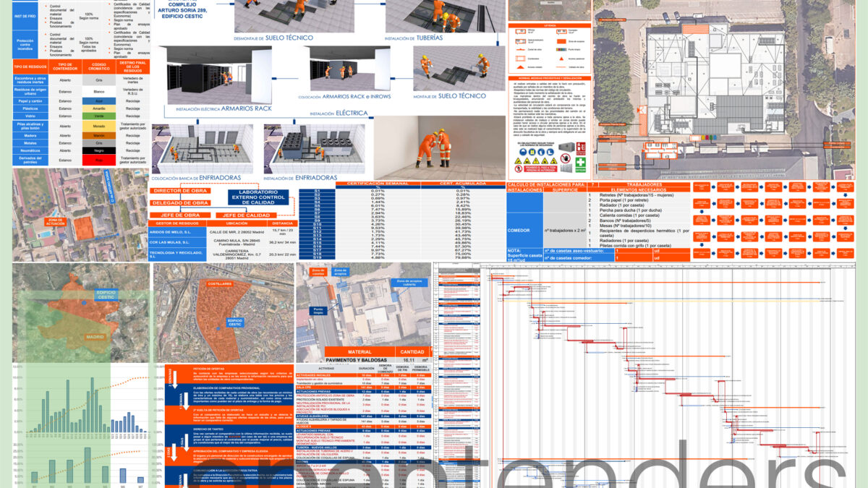Click the "CÓDIGO CROMÁTICO" column header
The width and height of the screenshot is (868, 488).
tap(99, 67)
